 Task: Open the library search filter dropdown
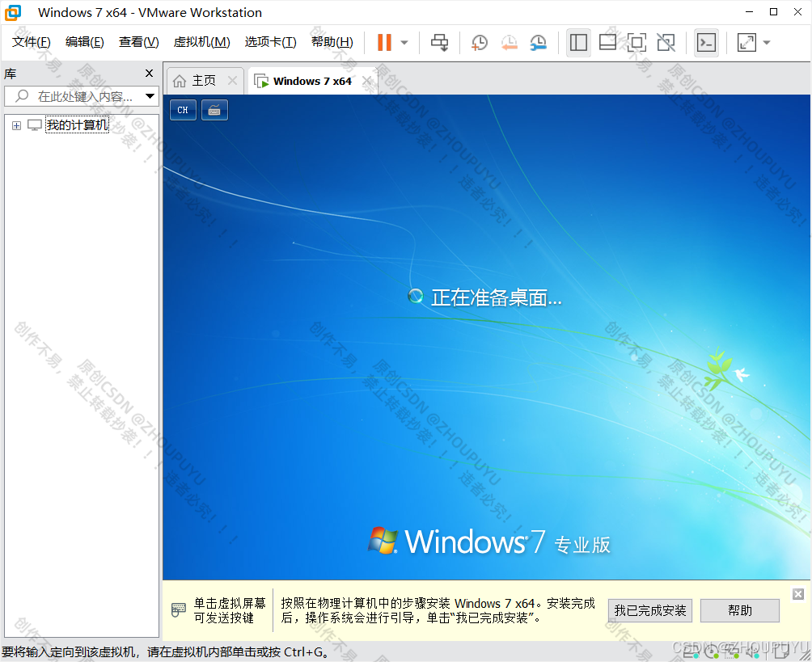pyautogui.click(x=150, y=96)
